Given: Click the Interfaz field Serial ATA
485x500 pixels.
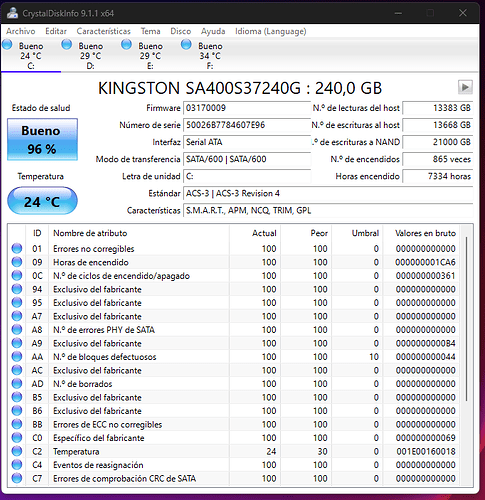Looking at the screenshot, I should pyautogui.click(x=247, y=142).
